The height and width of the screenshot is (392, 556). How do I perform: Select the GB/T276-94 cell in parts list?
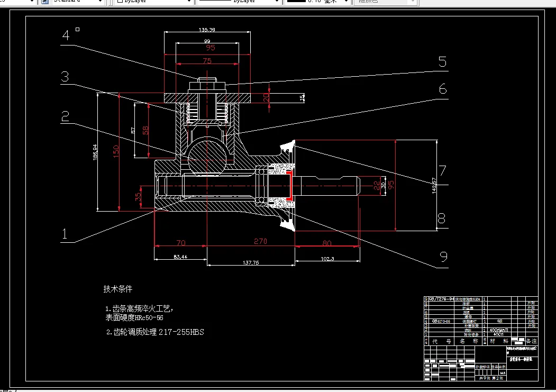(x=441, y=299)
